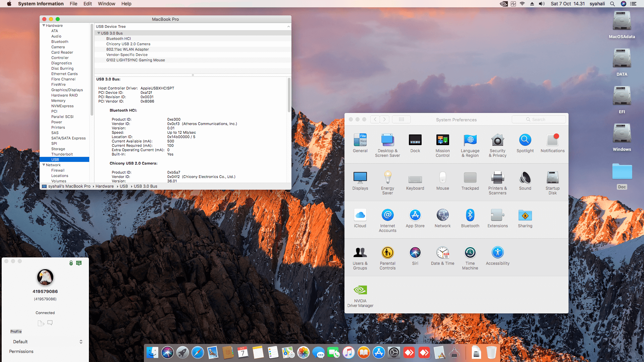Click the System Preferences search field

539,119
